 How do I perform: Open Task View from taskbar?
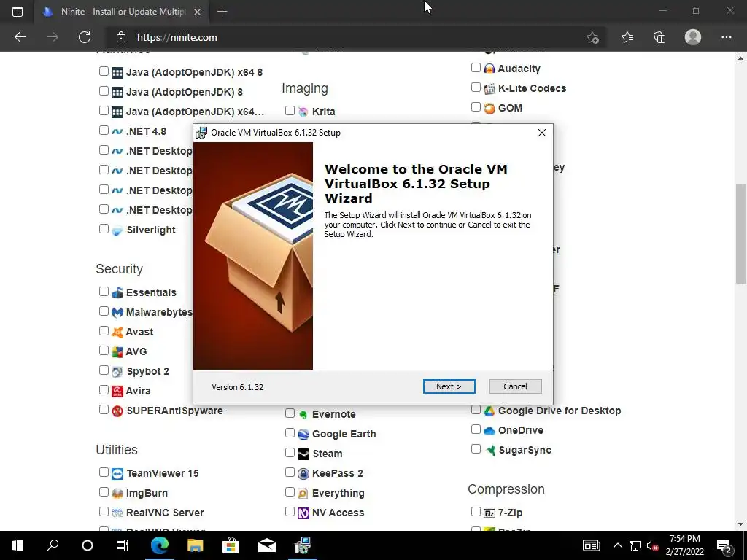(x=123, y=545)
